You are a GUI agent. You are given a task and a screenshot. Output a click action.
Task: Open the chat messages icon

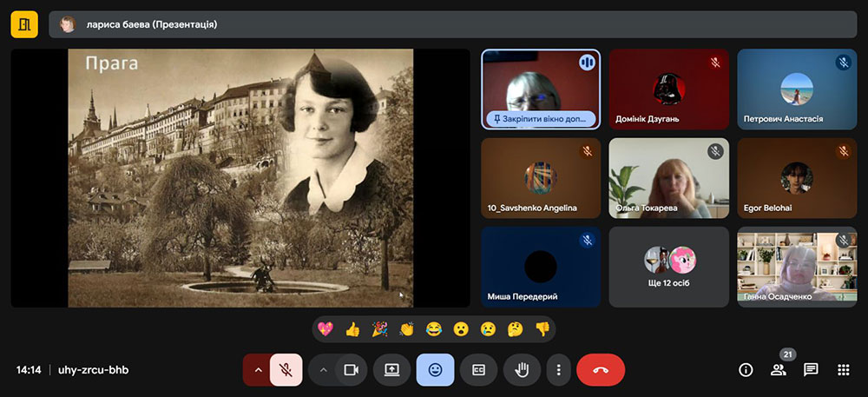(811, 369)
